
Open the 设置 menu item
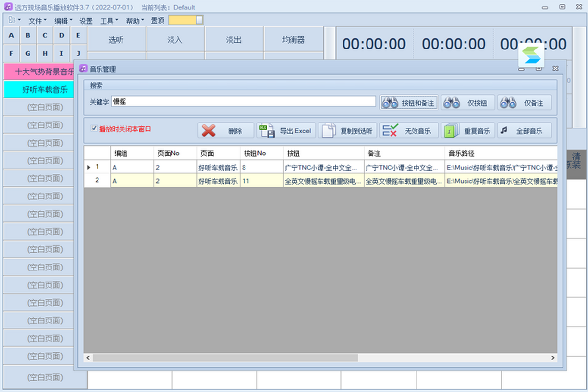coord(86,21)
